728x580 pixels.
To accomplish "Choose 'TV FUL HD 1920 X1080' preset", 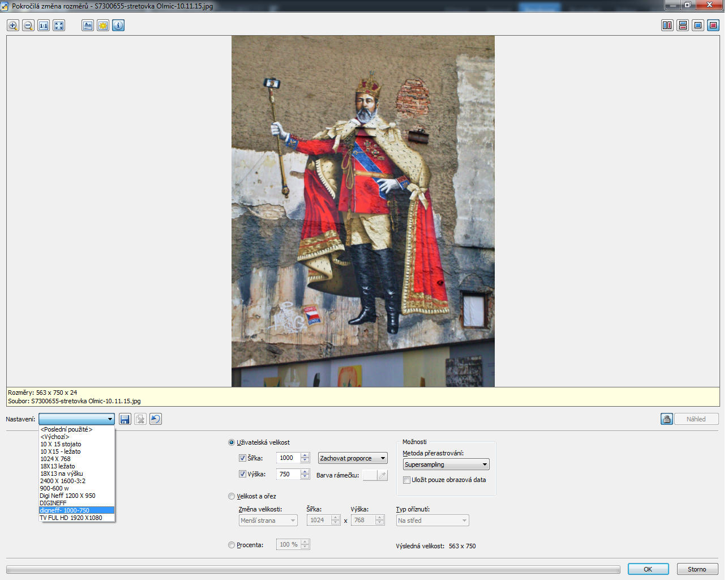I will click(x=71, y=518).
